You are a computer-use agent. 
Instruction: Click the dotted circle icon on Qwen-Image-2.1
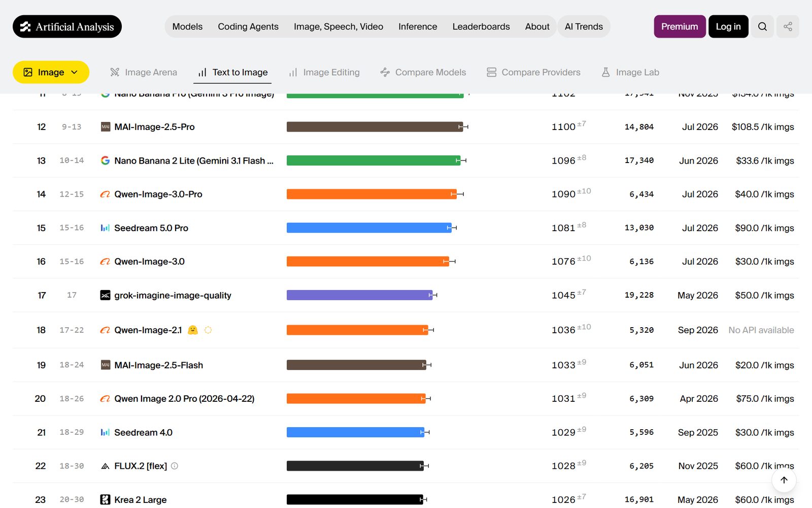(x=208, y=330)
